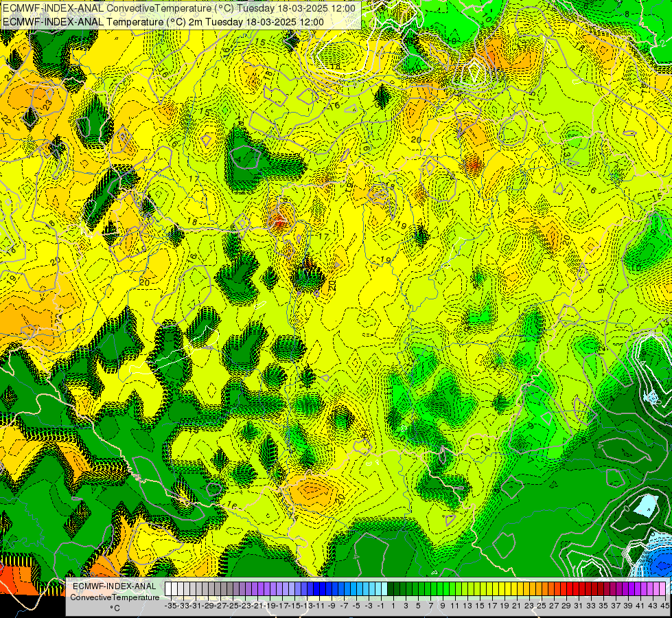Click the '45' value at the scale's end
This screenshot has width=672, height=618.
point(664,605)
